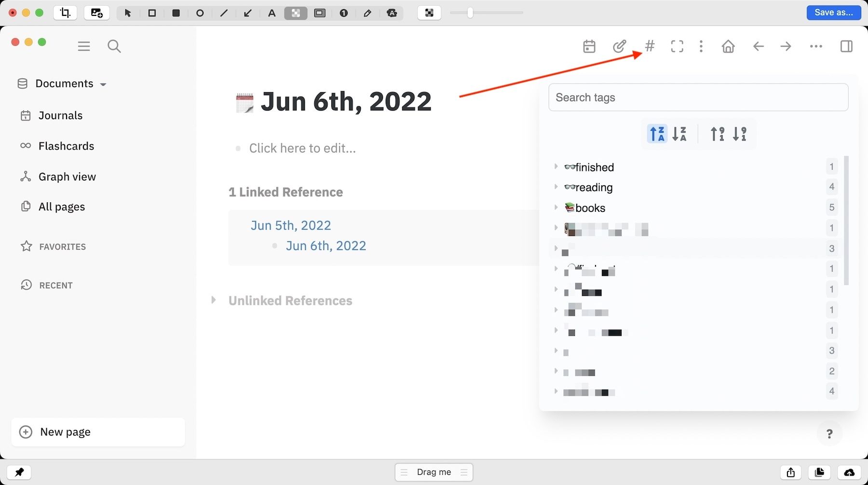This screenshot has width=868, height=485.
Task: Select descending alphabetical tag sort
Action: [x=679, y=134]
